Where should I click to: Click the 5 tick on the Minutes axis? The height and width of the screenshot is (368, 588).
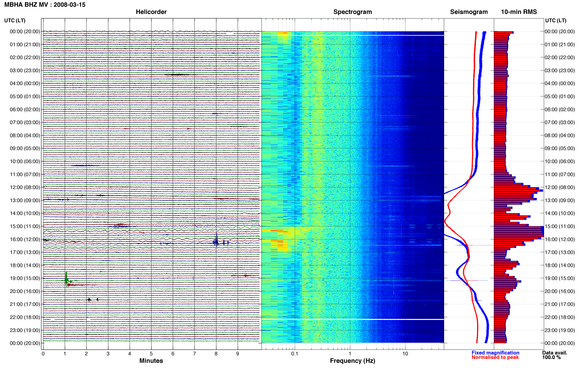click(x=151, y=354)
